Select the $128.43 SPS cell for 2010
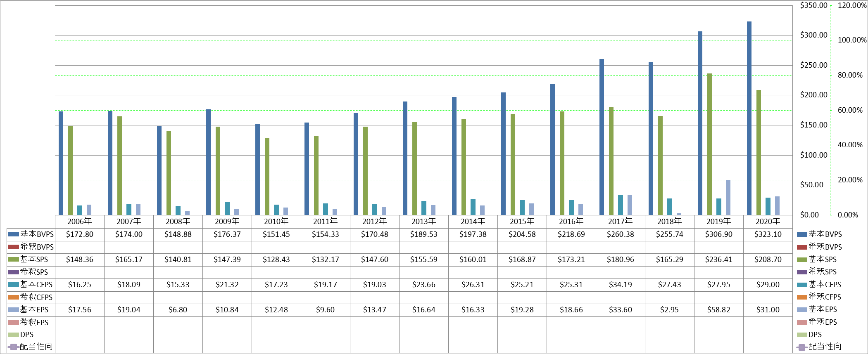Screen dimensions: 868x354 point(276,260)
